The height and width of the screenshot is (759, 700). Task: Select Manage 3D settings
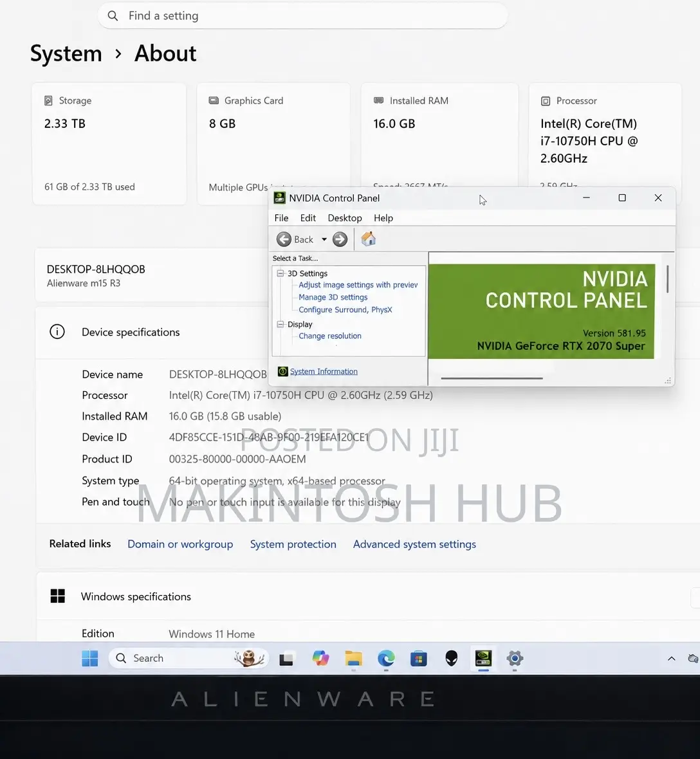click(333, 297)
